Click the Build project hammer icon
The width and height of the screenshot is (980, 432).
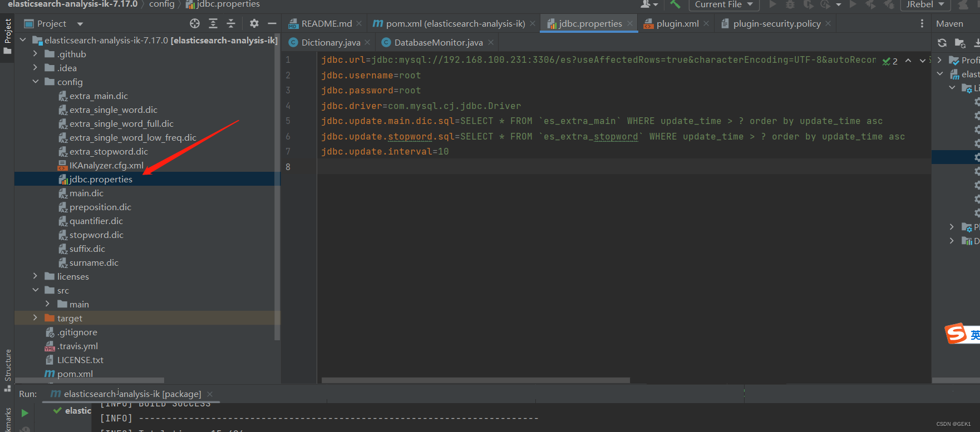point(675,4)
